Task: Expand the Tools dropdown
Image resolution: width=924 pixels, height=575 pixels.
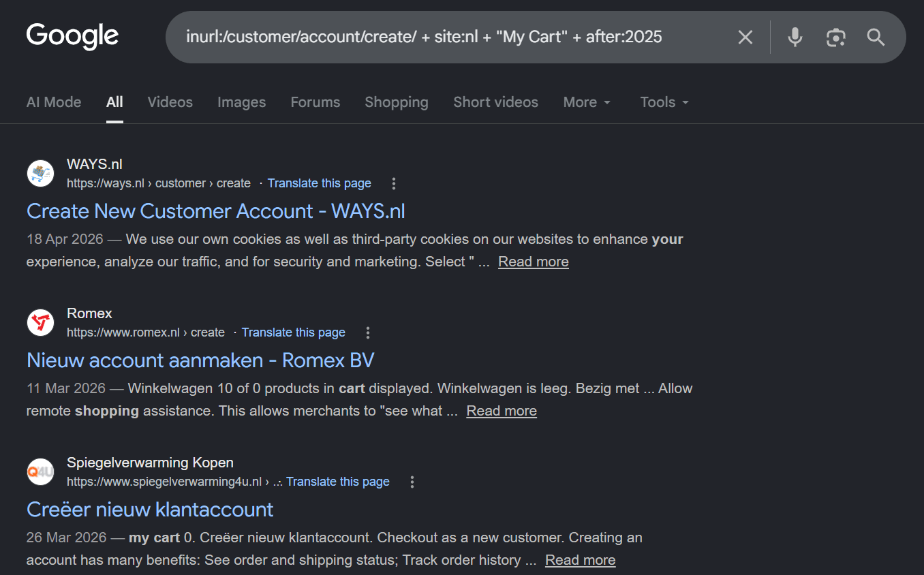Action: click(x=664, y=102)
